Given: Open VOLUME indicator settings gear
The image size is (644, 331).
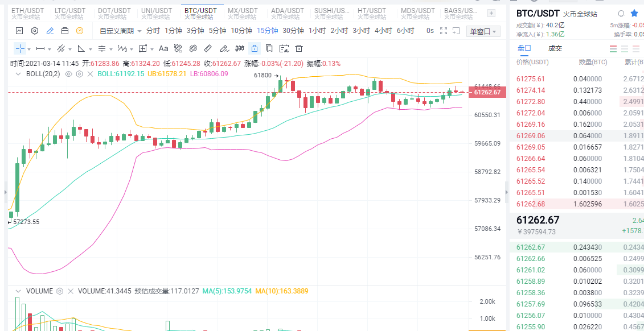Looking at the screenshot, I should coord(59,291).
